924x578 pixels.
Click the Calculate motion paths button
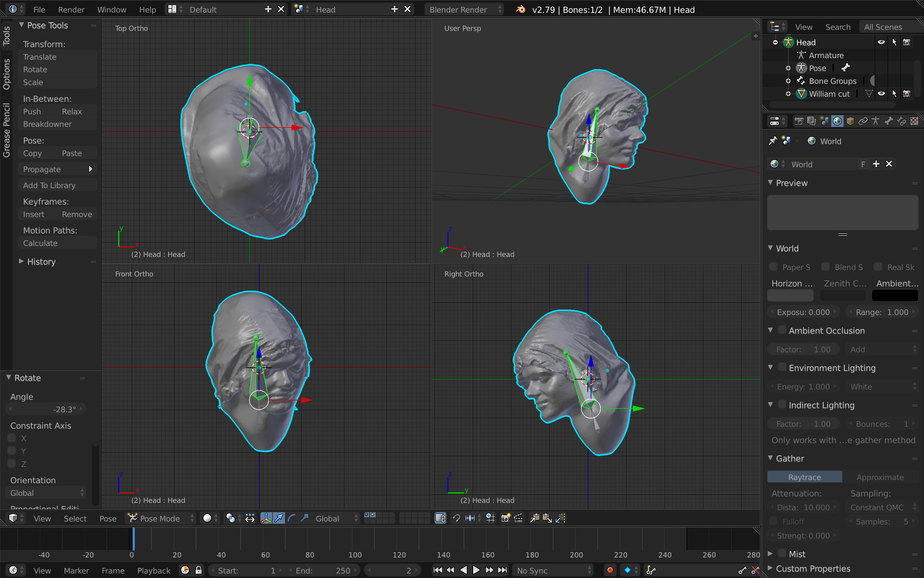[57, 243]
